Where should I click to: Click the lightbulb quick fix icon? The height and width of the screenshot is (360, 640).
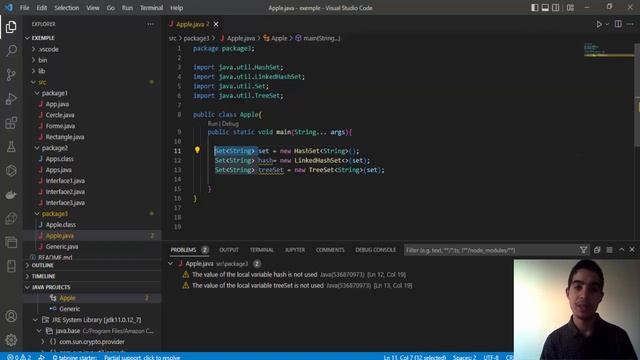(x=197, y=150)
